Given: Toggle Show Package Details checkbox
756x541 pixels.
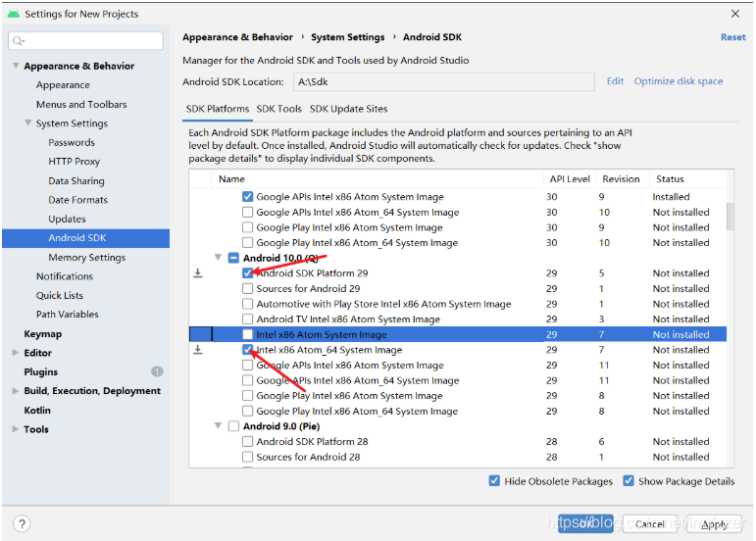Looking at the screenshot, I should (x=629, y=481).
